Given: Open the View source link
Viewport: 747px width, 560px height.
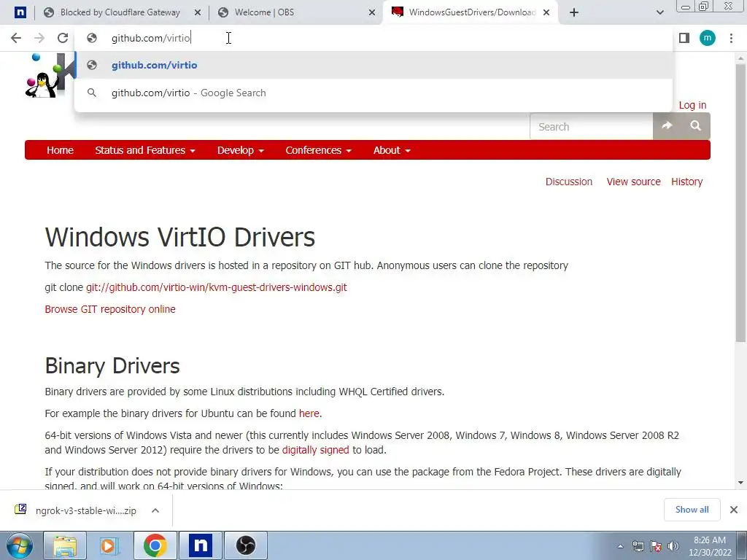Looking at the screenshot, I should coord(633,182).
